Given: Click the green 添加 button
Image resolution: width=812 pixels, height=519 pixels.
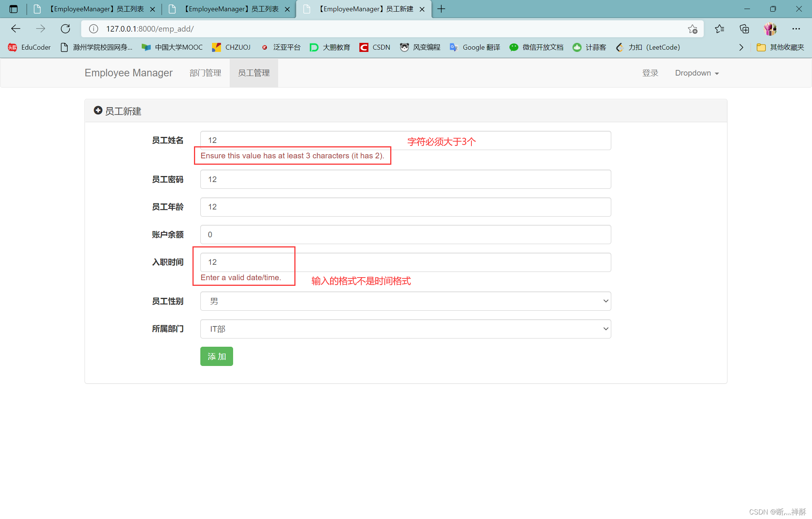Looking at the screenshot, I should 217,356.
